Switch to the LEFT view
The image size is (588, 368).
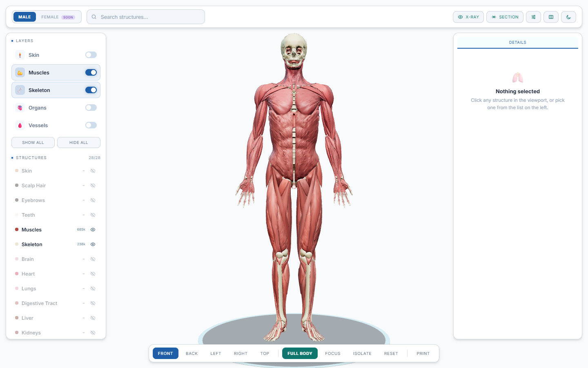[216, 353]
